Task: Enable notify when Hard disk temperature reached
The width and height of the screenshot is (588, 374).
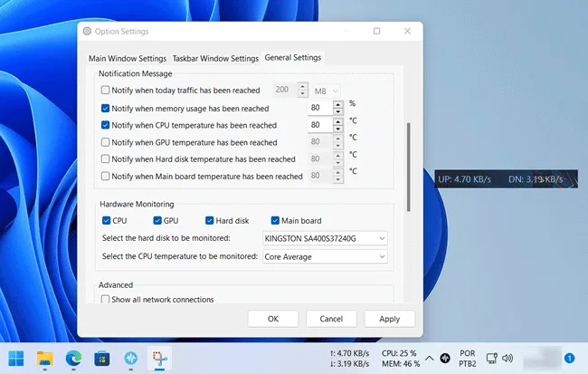Action: click(x=105, y=158)
